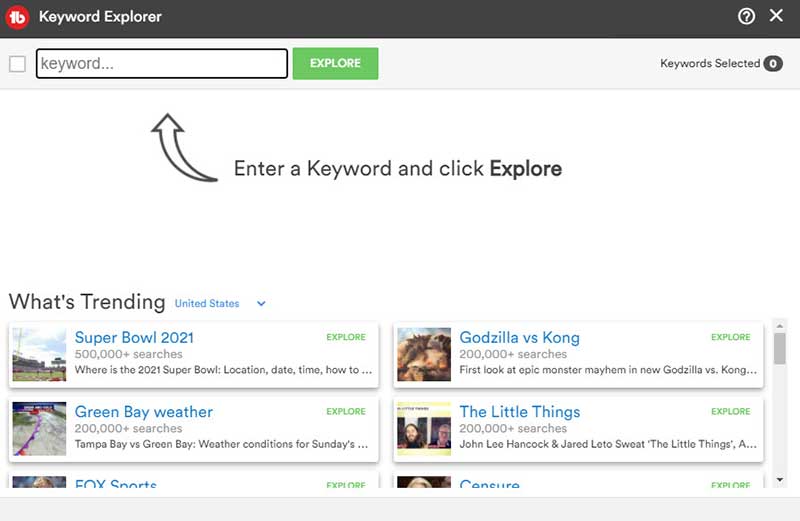Viewport: 800px width, 521px height.
Task: Select the Green Bay weather map thumbnail
Action: click(39, 429)
